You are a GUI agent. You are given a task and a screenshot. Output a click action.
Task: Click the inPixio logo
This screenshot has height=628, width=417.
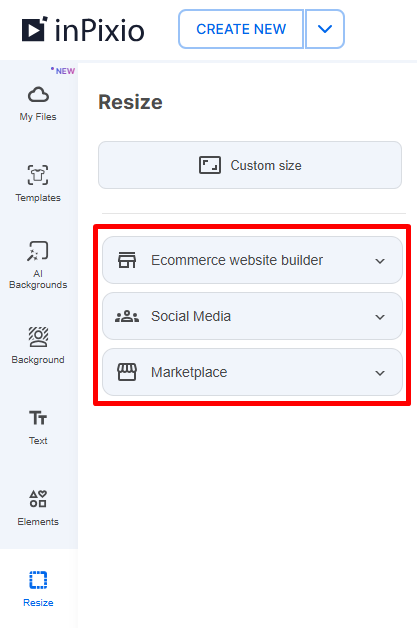pos(83,30)
